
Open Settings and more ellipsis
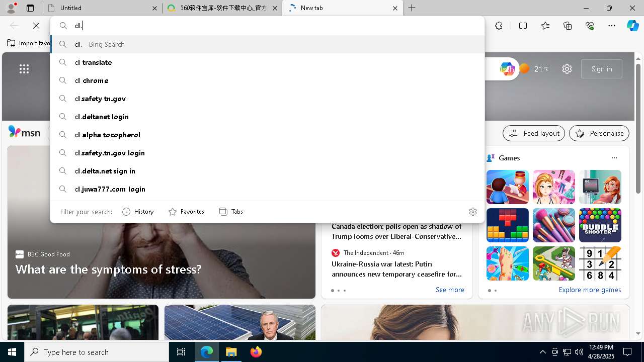(x=612, y=26)
